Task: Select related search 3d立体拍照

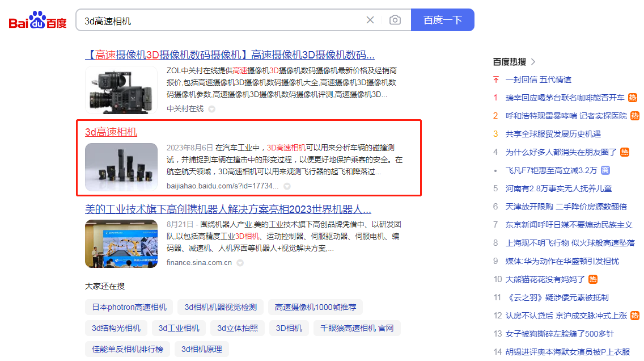Action: point(238,328)
